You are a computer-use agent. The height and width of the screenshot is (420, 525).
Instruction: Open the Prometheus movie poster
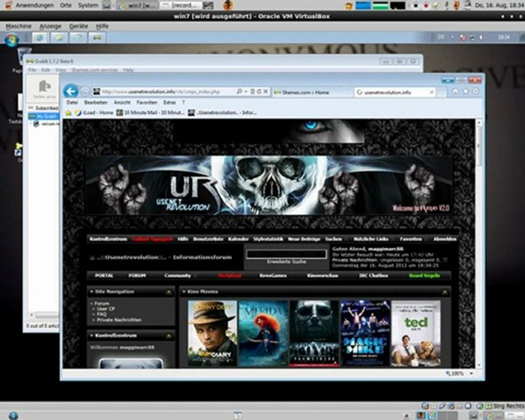pos(314,333)
